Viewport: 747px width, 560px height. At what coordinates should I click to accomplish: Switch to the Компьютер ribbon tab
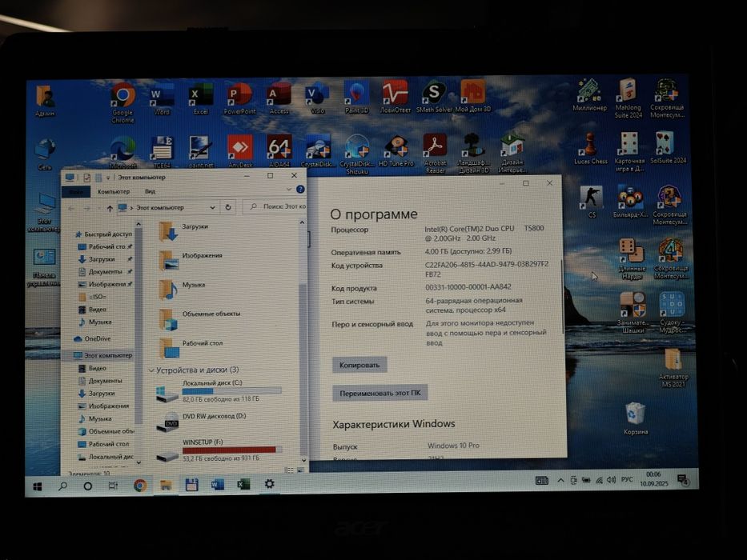point(114,191)
